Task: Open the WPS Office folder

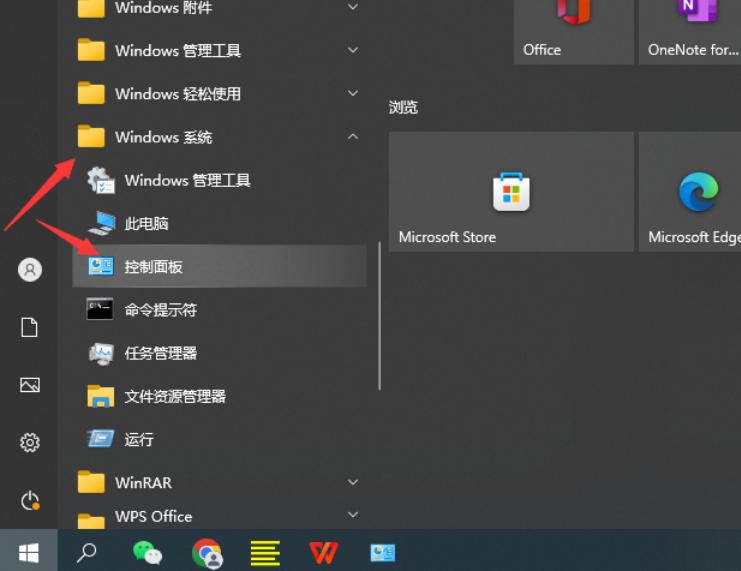Action: [x=220, y=517]
